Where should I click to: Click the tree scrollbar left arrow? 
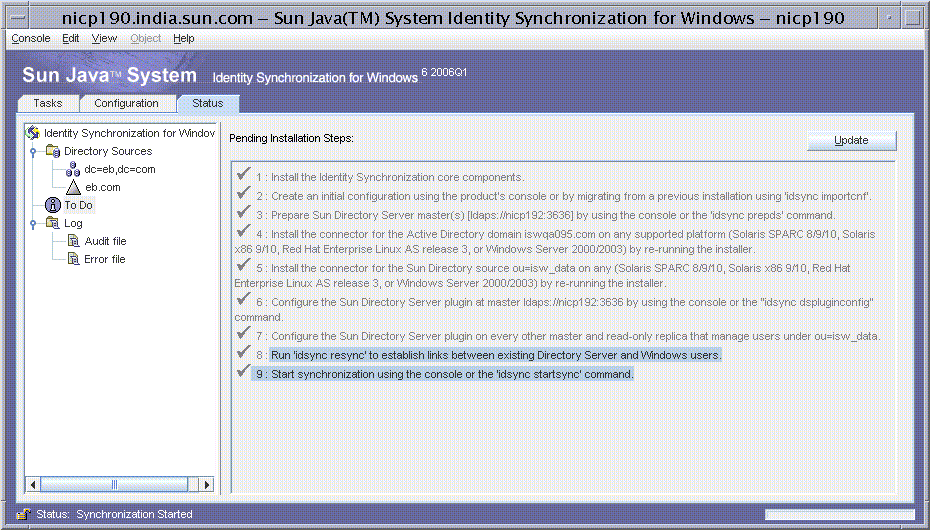click(33, 484)
